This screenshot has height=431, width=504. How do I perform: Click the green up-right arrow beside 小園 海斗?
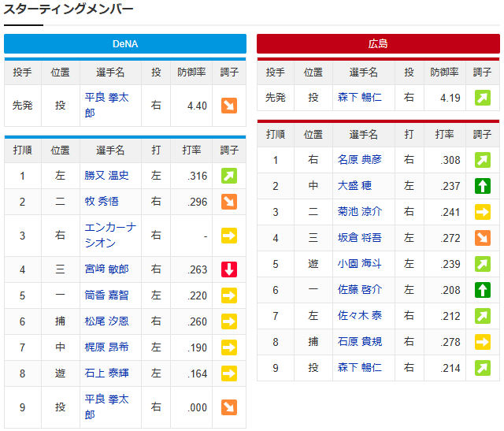click(483, 264)
